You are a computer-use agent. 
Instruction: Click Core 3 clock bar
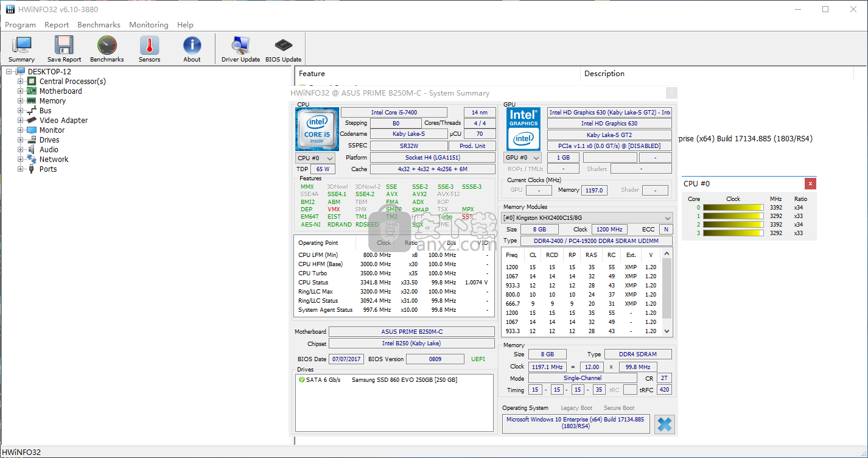[733, 233]
